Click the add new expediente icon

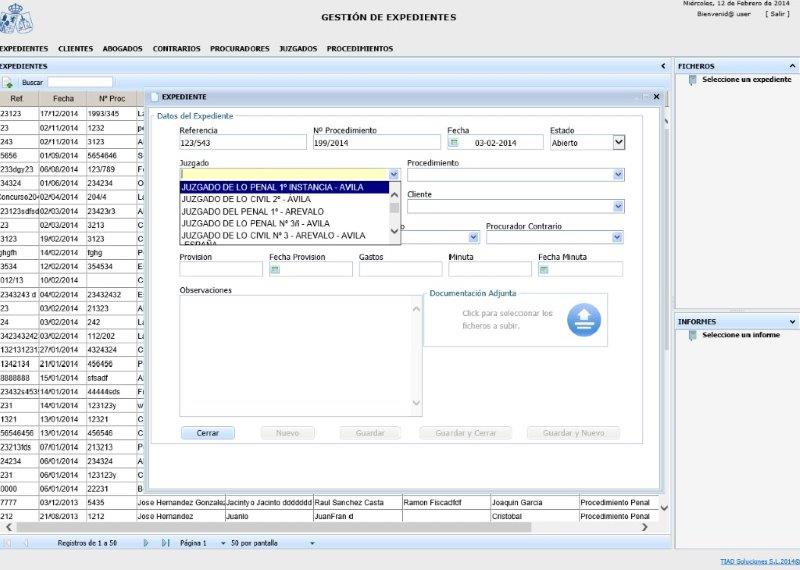(8, 82)
